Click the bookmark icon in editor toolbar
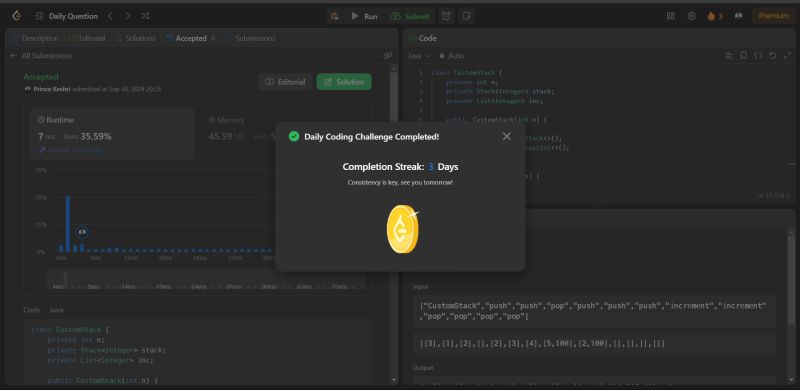Screen dimensions: 800x390 coord(744,56)
